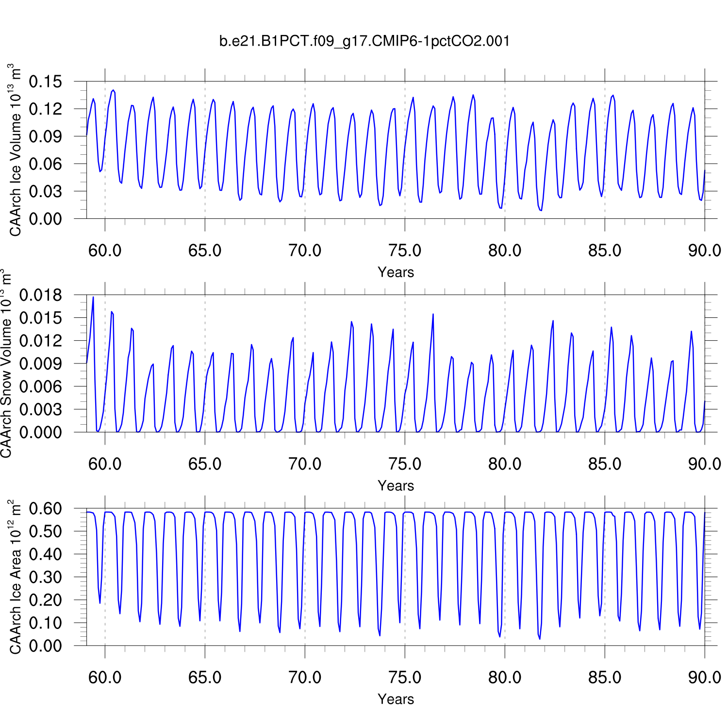The width and height of the screenshot is (728, 728).
Task: Click the 0.60 tick label on the ice area axis
Action: coord(46,509)
